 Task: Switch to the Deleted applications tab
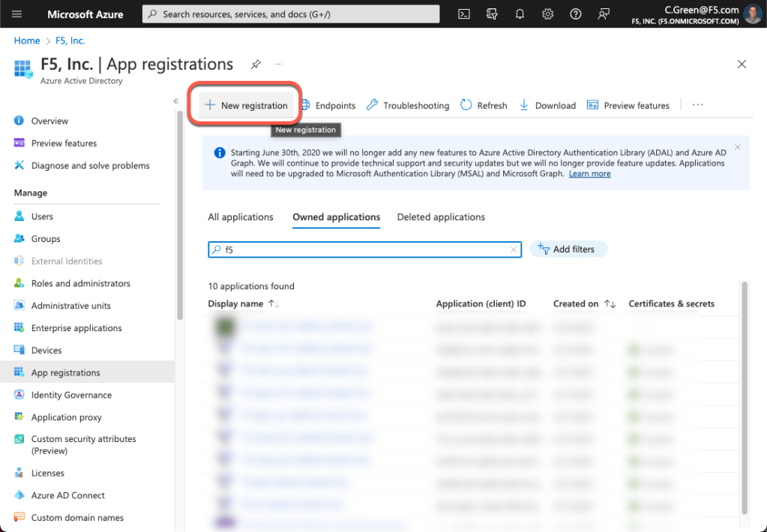(x=441, y=217)
